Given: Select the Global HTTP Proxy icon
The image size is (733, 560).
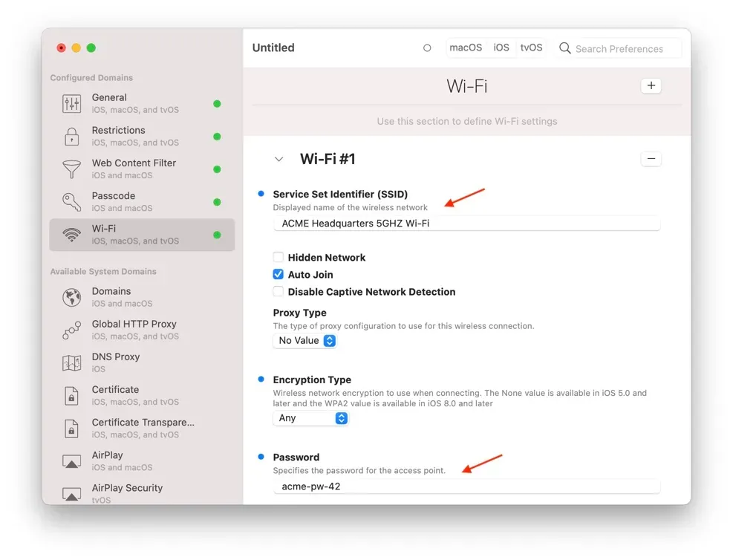Looking at the screenshot, I should (x=71, y=330).
